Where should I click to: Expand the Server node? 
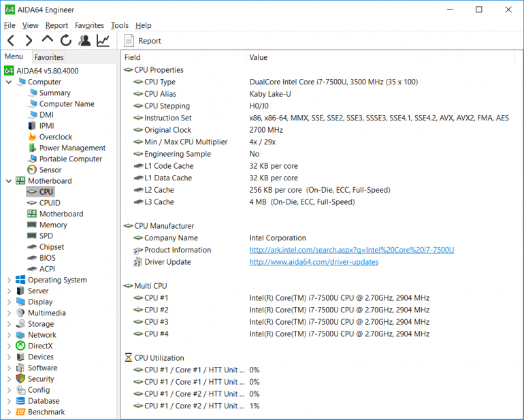(x=9, y=291)
